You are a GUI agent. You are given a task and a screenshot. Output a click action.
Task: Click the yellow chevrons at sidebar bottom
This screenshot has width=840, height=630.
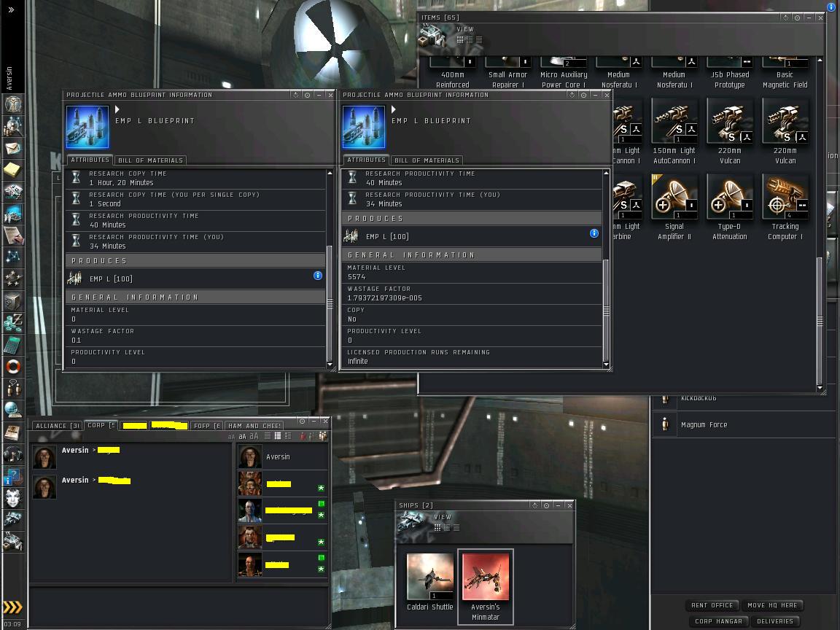[x=12, y=607]
